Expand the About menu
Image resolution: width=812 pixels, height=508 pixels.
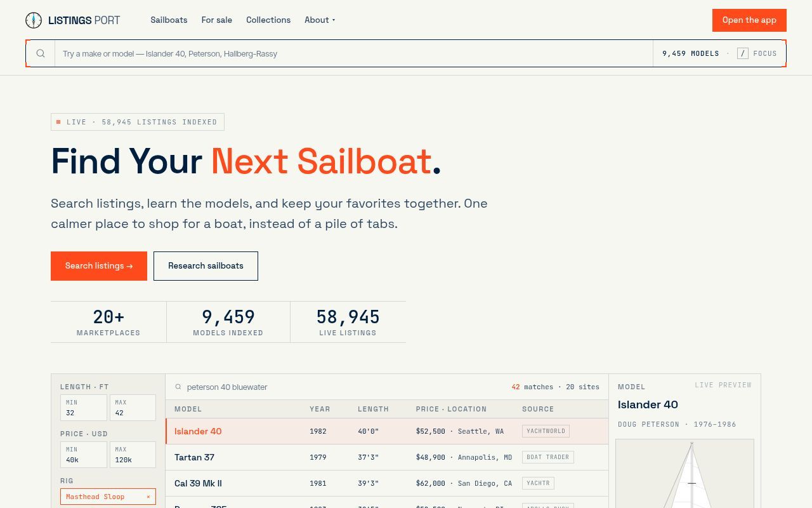point(320,20)
